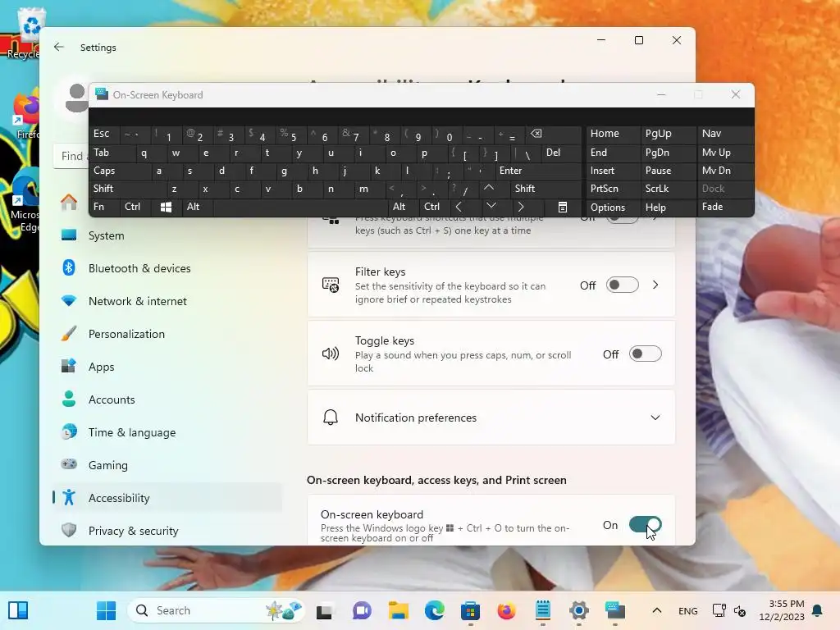Viewport: 840px width, 630px height.
Task: Click the context menu key on On-Screen Keyboard
Action: (x=563, y=208)
